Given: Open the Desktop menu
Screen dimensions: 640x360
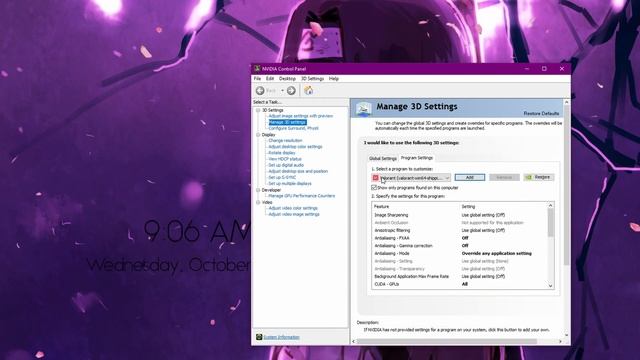Looking at the screenshot, I should tap(287, 79).
